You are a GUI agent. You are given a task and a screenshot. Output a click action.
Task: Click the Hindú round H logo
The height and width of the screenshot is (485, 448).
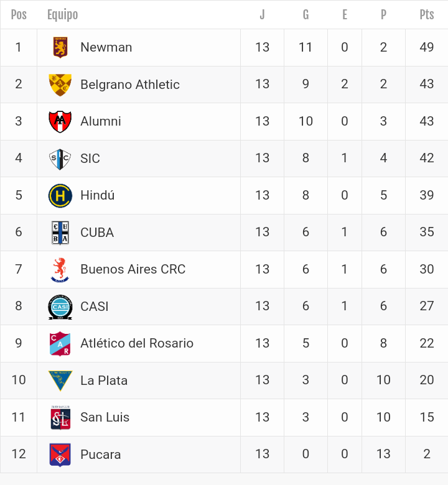coord(60,195)
